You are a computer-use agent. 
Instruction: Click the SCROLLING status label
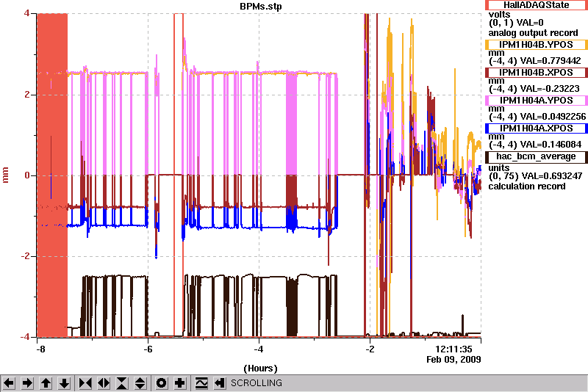coord(257,383)
